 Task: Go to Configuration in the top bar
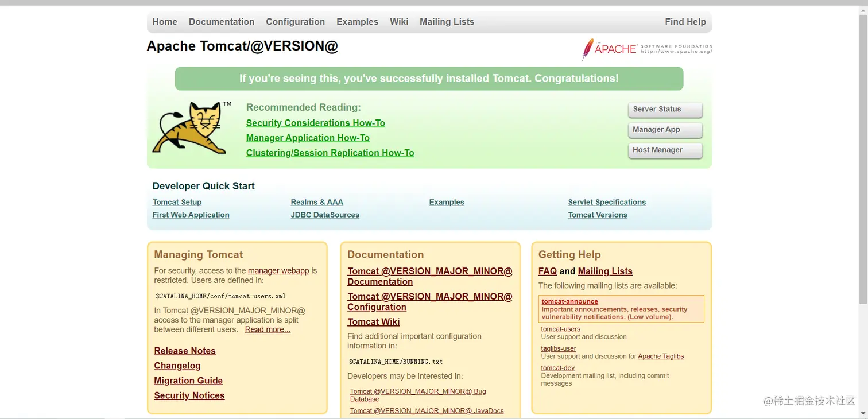tap(295, 22)
